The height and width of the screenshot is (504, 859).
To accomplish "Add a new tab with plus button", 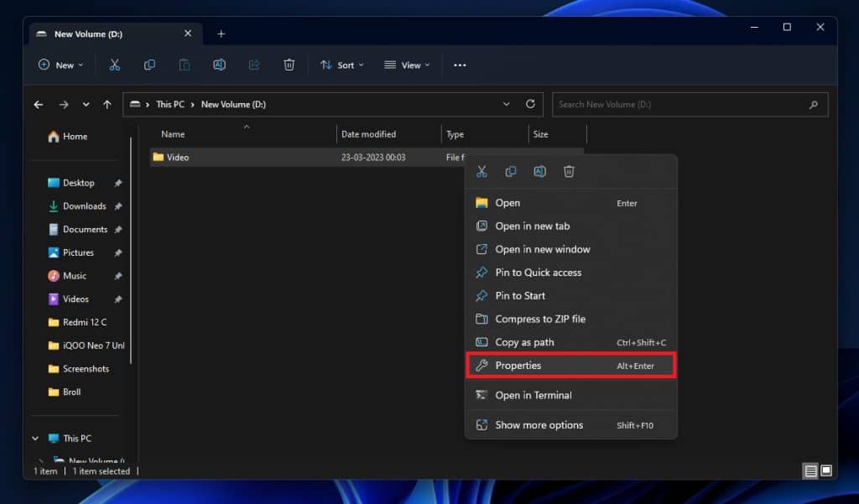I will [x=221, y=34].
